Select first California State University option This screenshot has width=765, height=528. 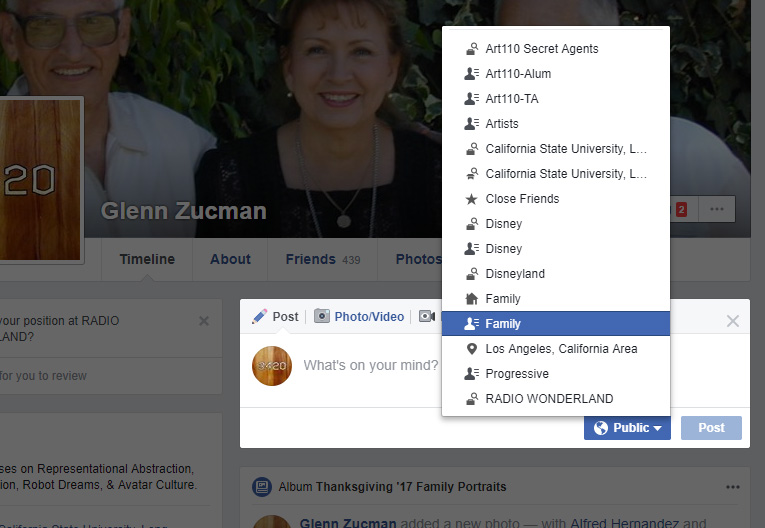coord(556,148)
